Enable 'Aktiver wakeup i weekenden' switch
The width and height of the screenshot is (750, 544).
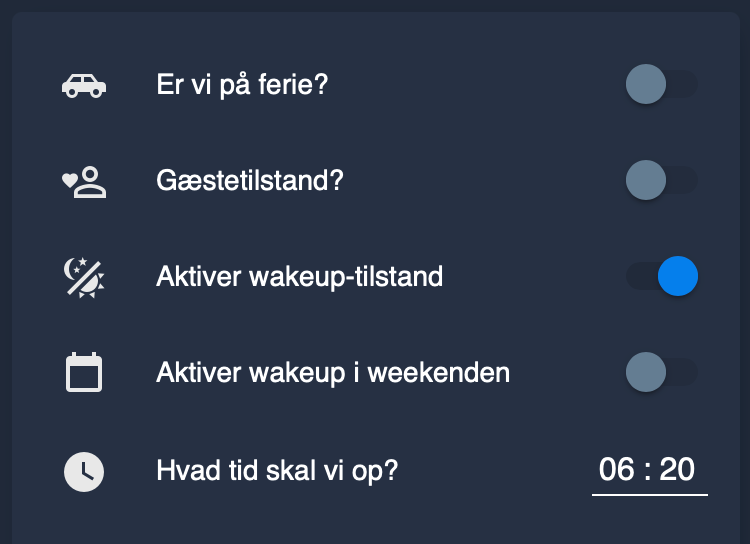662,372
